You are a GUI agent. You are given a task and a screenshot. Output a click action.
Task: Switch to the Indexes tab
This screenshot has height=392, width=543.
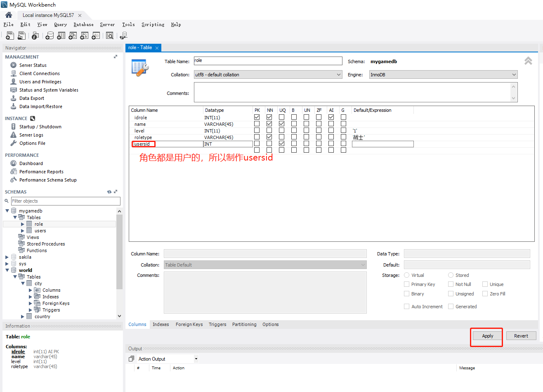(x=161, y=324)
